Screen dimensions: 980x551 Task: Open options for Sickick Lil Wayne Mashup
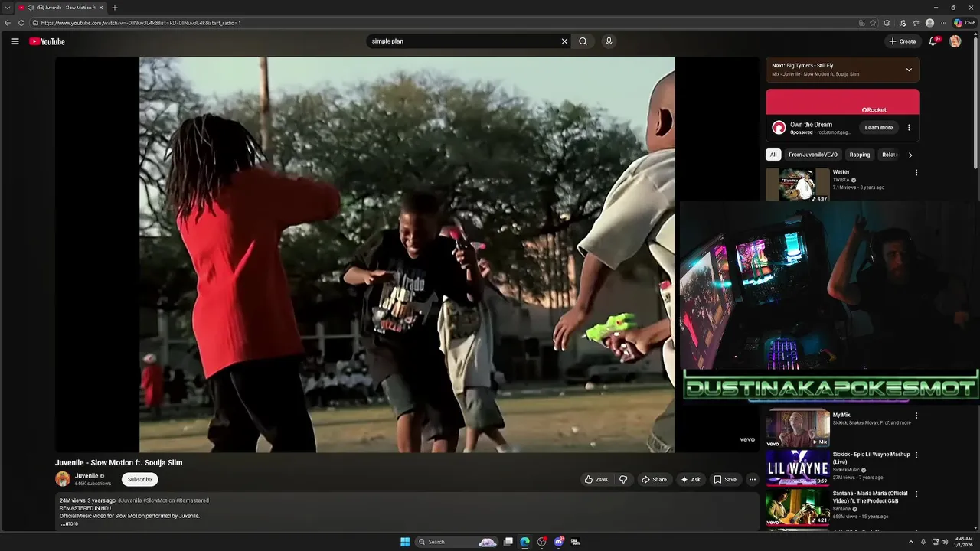click(916, 455)
